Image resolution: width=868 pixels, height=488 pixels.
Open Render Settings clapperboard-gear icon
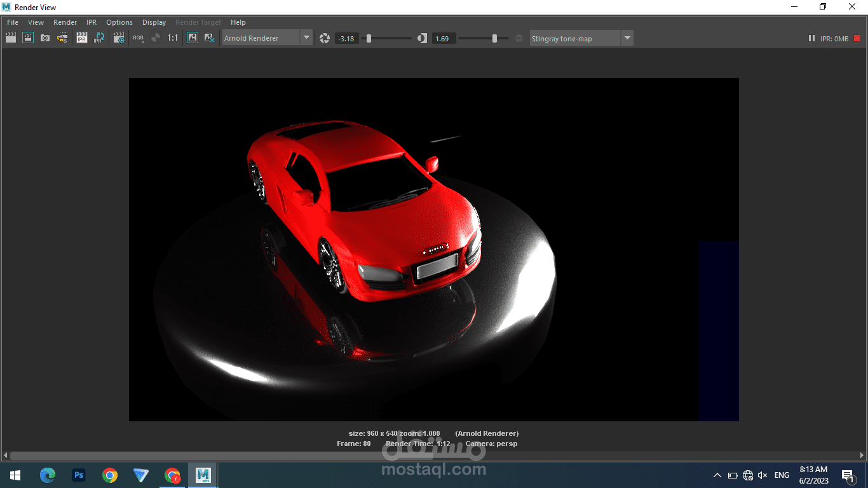(119, 38)
